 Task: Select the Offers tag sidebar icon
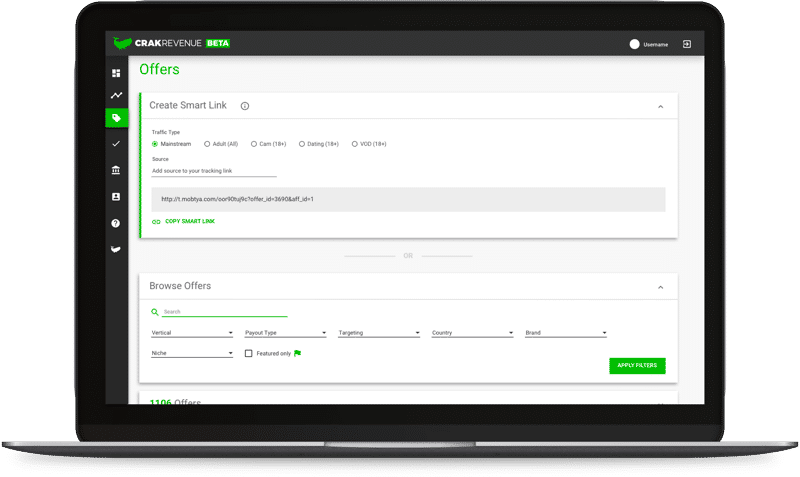116,118
